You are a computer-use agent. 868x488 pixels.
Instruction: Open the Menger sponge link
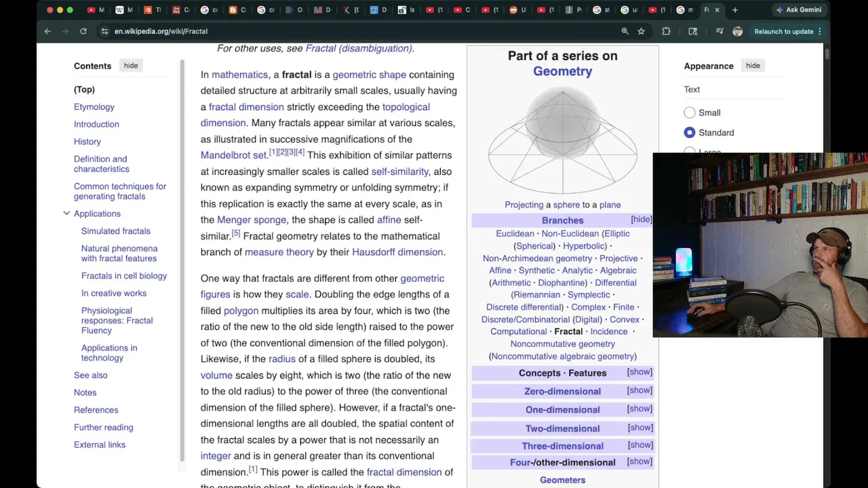pos(252,220)
